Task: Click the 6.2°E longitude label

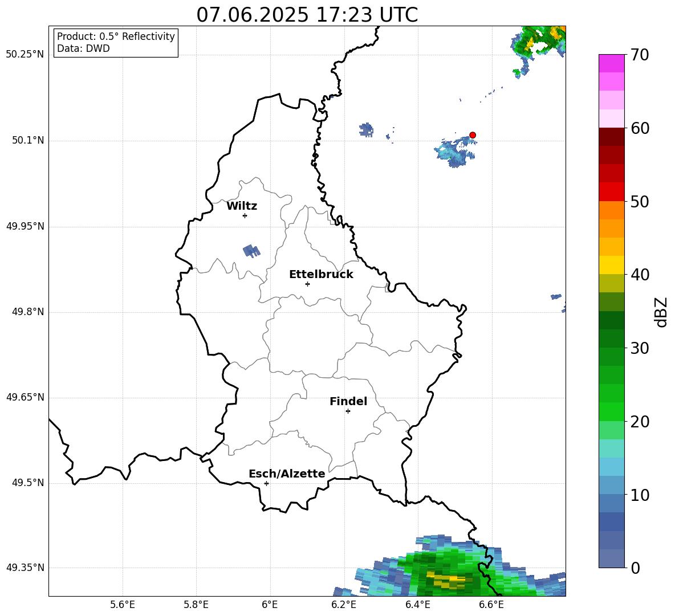Action: tap(344, 605)
